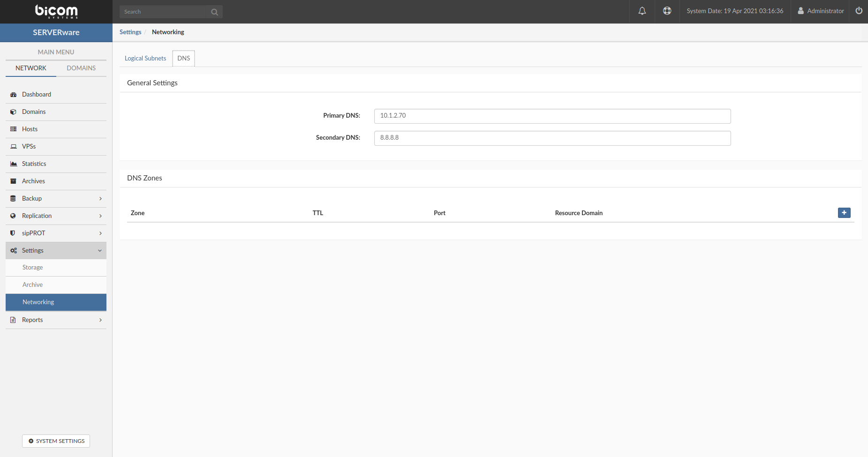
Task: Click the support globe icon in top bar
Action: click(667, 11)
